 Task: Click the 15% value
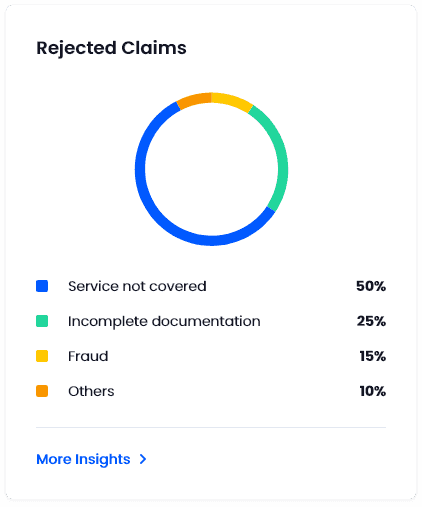tap(372, 356)
